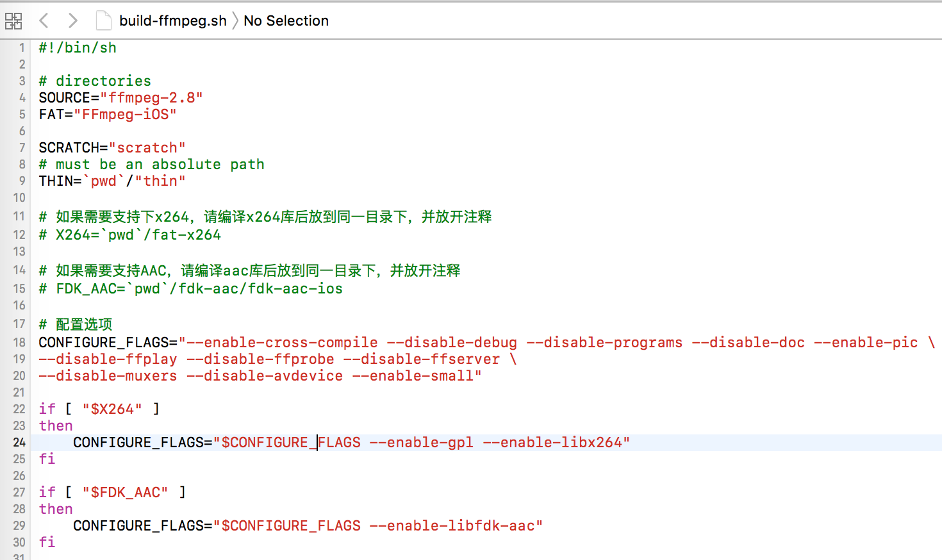
Task: Click the --enable-libfdk-aac flag text
Action: [452, 526]
